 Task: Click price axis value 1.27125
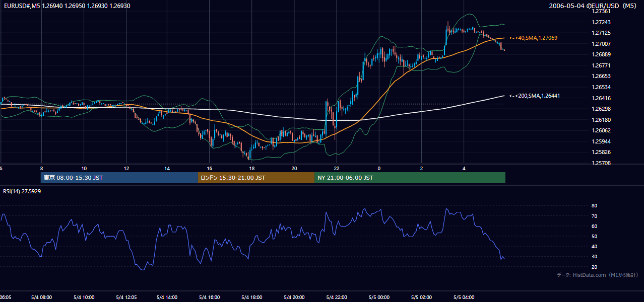[601, 33]
